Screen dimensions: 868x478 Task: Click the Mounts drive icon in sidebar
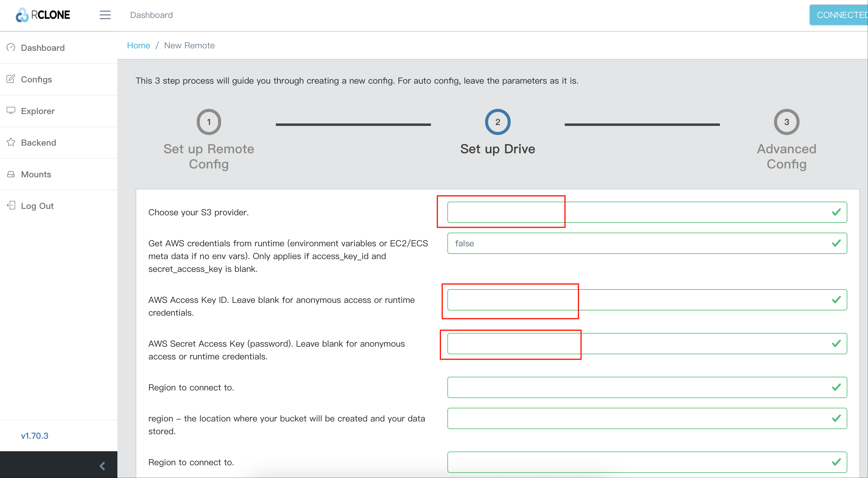click(11, 174)
